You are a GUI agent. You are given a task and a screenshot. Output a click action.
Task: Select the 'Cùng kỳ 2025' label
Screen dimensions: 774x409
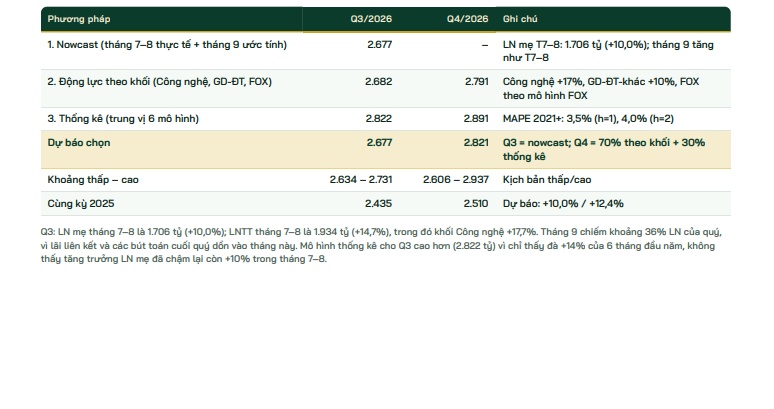81,204
